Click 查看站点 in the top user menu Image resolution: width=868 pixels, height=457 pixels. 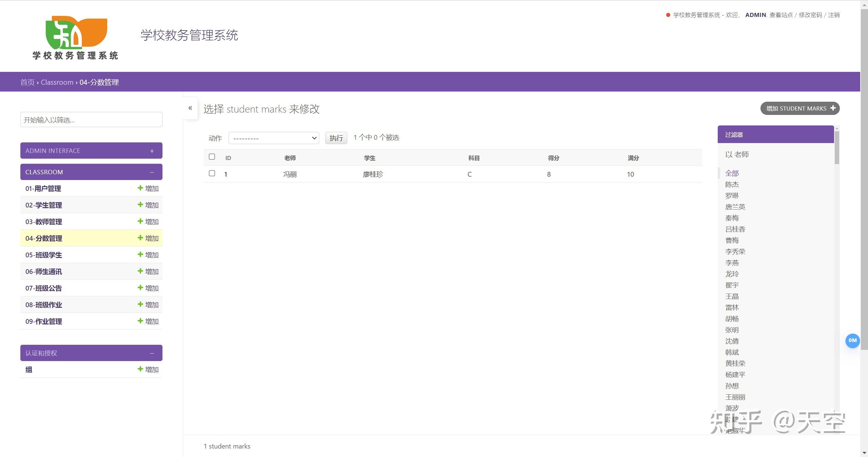click(781, 15)
